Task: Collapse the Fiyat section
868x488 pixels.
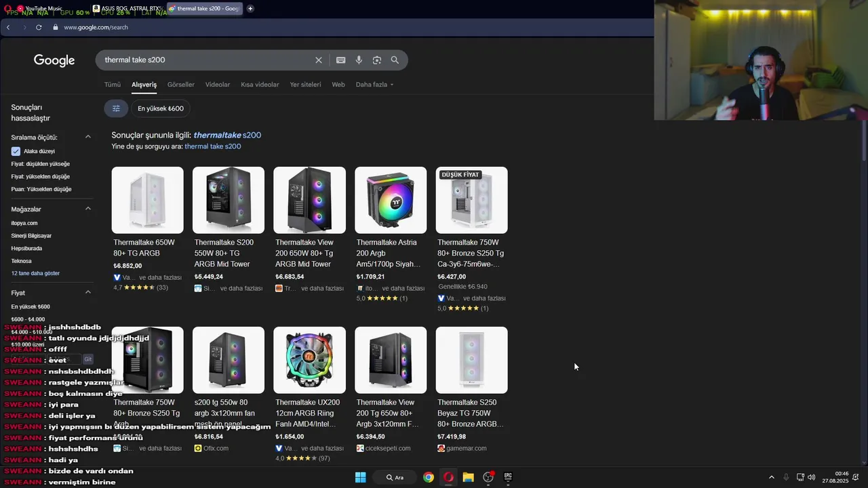Action: [x=87, y=292]
